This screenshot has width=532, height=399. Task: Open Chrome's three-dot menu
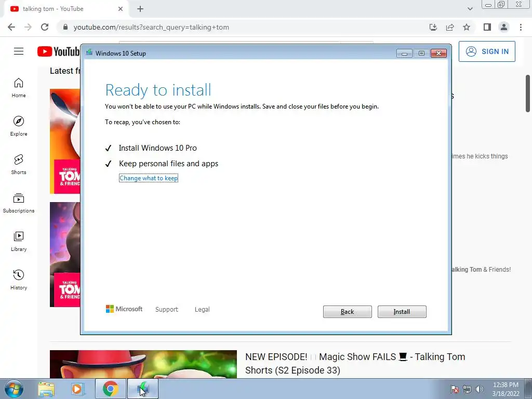click(521, 27)
